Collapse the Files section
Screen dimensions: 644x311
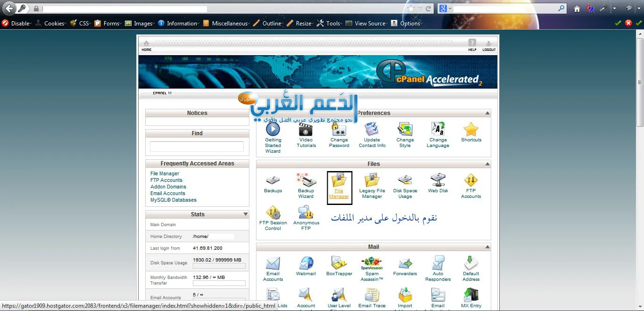(487, 164)
